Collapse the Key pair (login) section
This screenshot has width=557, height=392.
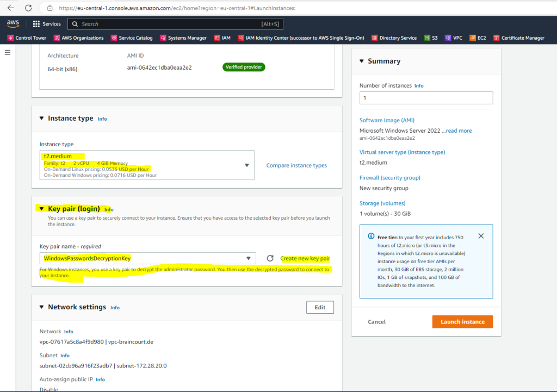coord(41,209)
